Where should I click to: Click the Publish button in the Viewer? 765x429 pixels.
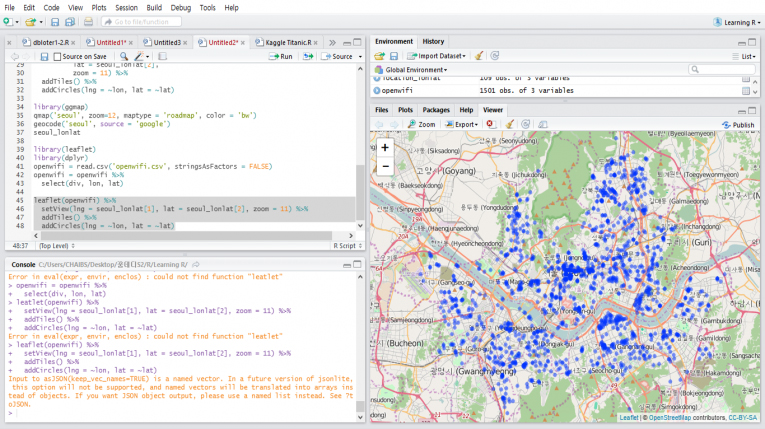[x=738, y=125]
